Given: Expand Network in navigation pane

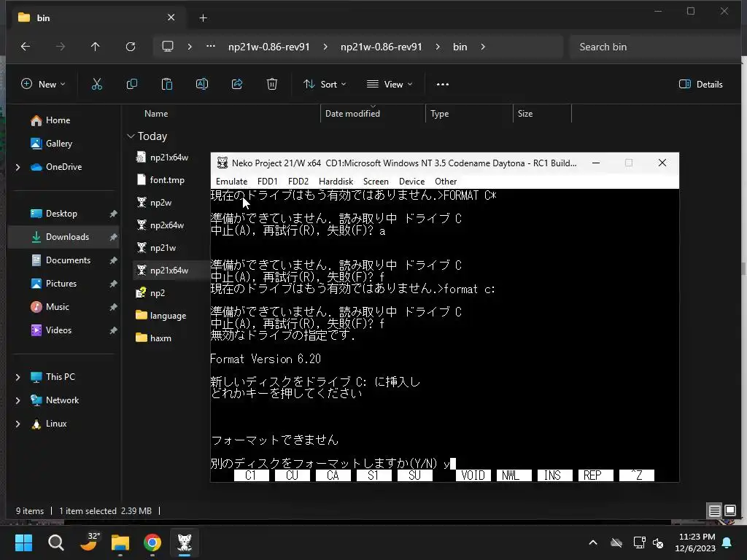Looking at the screenshot, I should tap(18, 400).
